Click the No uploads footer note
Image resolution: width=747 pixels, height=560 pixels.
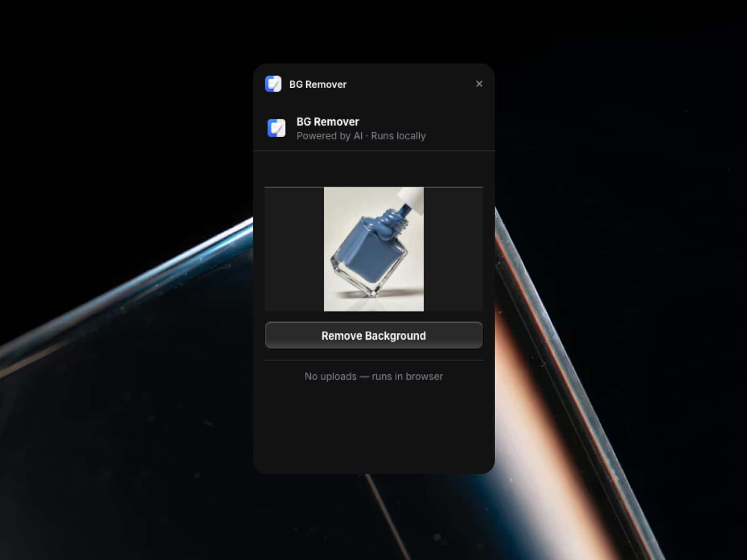pos(373,376)
